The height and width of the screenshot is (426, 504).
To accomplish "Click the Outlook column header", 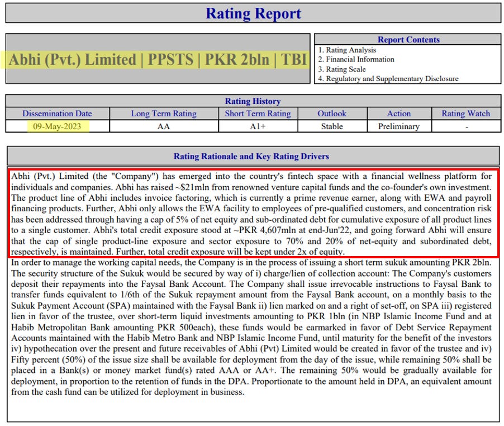I will (x=332, y=113).
